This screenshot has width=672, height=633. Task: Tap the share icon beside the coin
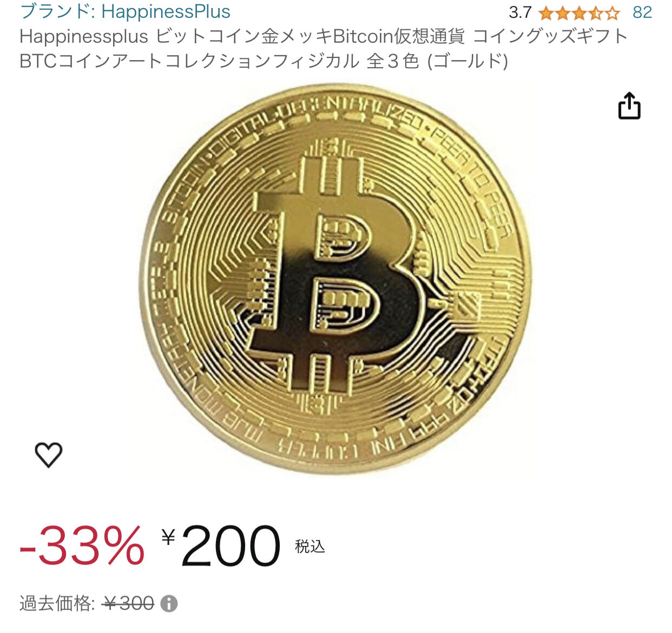[x=629, y=105]
